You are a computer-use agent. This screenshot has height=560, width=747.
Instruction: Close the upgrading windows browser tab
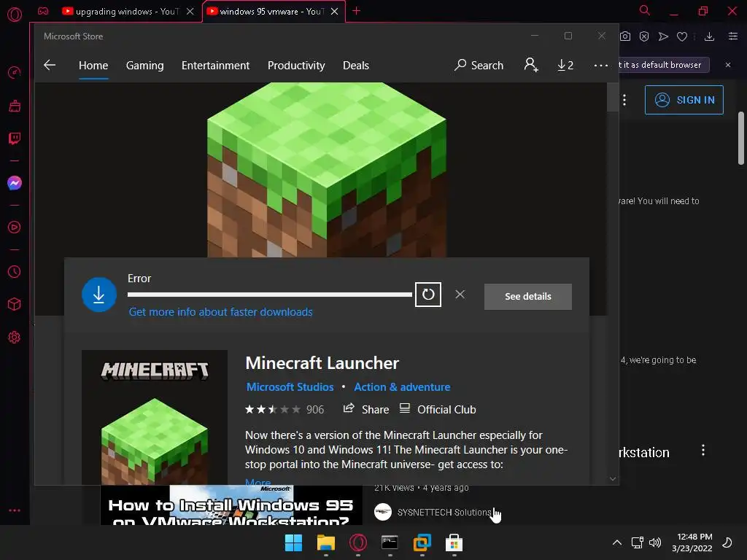point(190,12)
